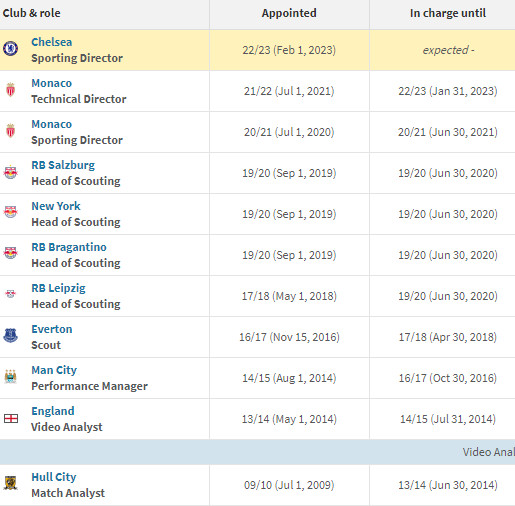Open the Everton club link
Image resolution: width=515 pixels, height=506 pixels.
tap(52, 329)
